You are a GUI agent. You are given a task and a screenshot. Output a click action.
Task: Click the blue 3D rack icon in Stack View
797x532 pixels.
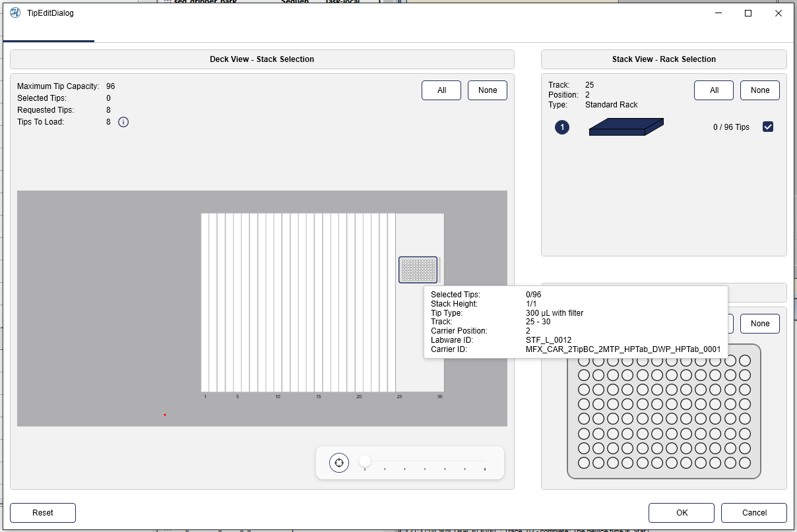pyautogui.click(x=625, y=127)
